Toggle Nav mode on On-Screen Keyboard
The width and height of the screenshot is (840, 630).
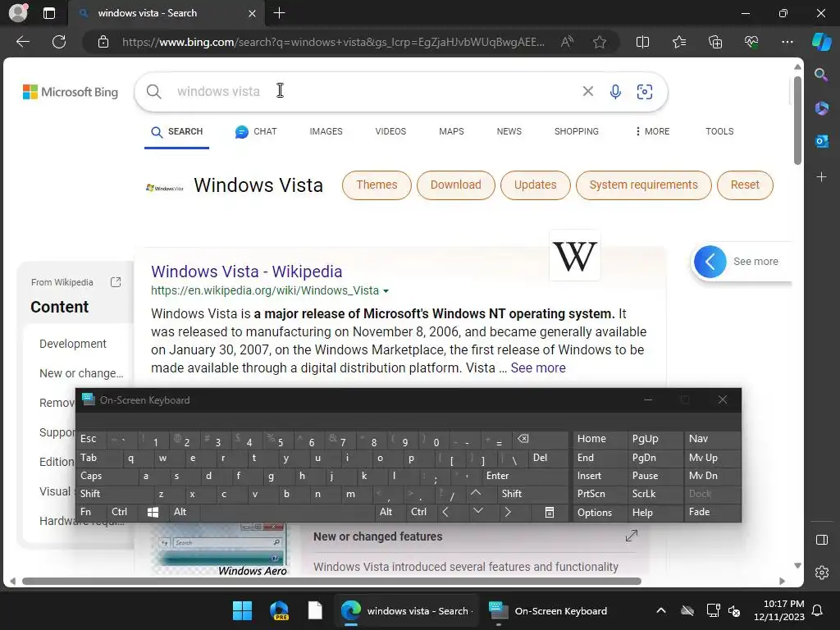[712, 439]
